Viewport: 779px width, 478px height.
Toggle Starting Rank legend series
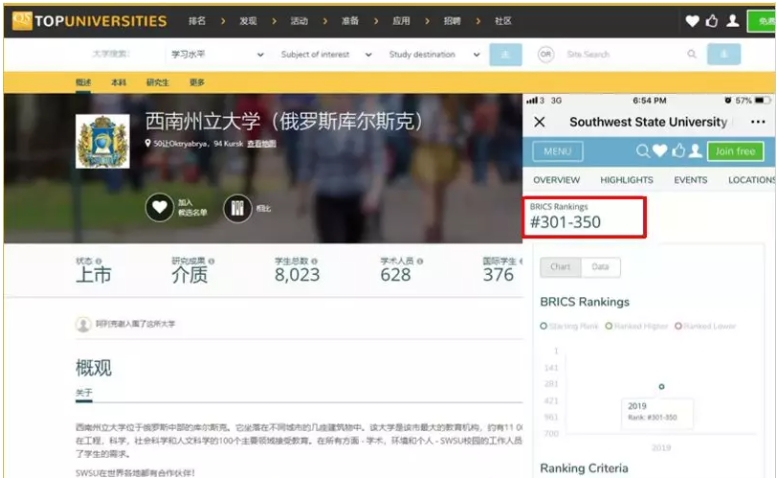[569, 326]
